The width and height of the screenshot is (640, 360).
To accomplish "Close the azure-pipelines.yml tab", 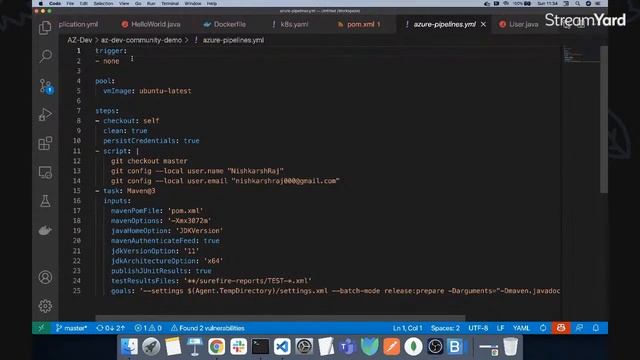I will point(483,24).
